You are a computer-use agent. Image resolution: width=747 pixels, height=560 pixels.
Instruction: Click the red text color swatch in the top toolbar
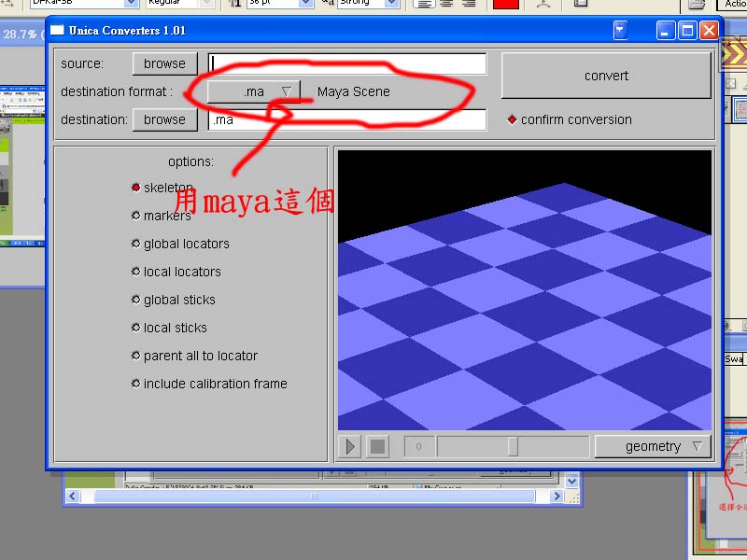click(x=505, y=4)
